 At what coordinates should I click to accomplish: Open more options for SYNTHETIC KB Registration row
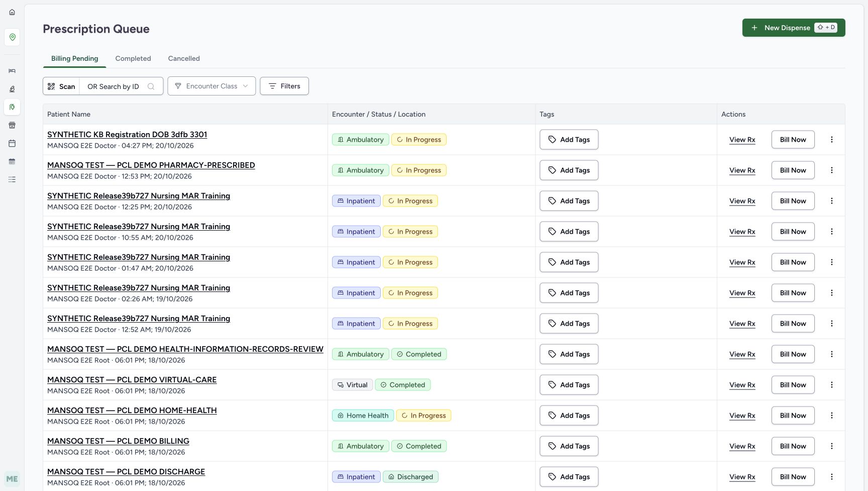[x=832, y=140]
